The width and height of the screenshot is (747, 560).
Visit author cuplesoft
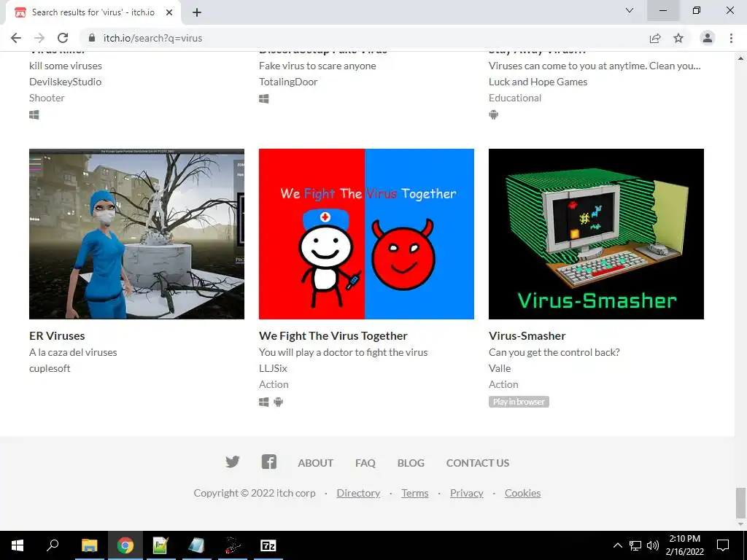click(50, 368)
